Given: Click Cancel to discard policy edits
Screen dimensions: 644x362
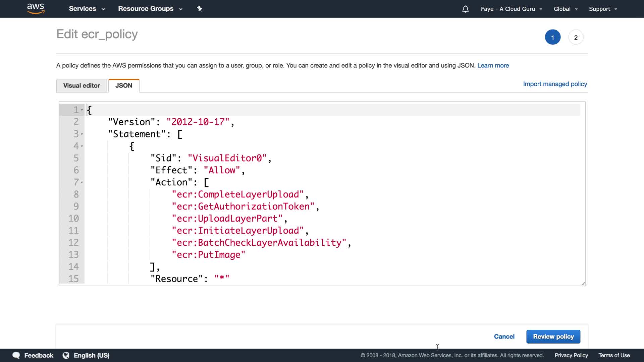Looking at the screenshot, I should tap(504, 337).
